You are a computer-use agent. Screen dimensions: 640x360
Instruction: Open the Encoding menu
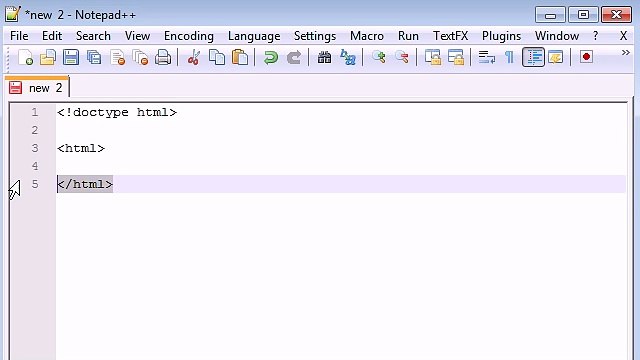[189, 36]
